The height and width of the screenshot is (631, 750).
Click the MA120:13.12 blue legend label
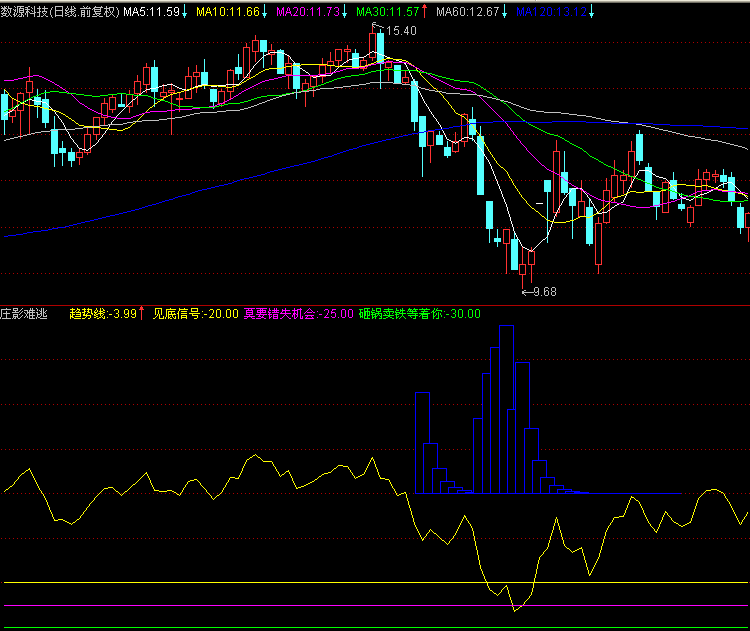(550, 12)
